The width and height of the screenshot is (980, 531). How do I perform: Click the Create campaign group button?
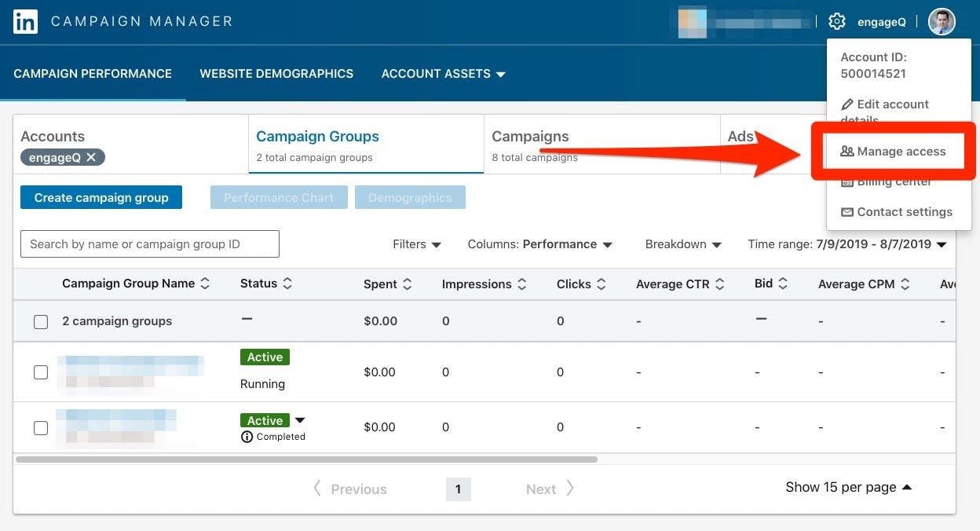point(101,198)
